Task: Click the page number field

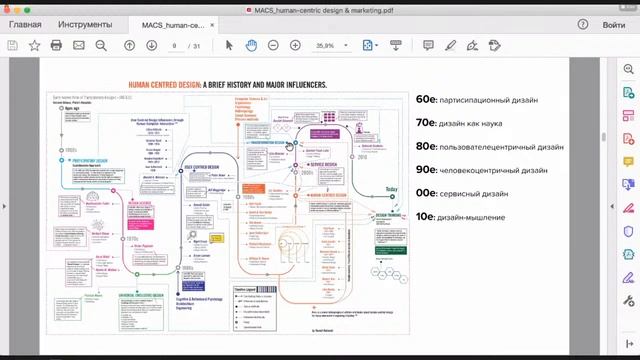Action: [175, 46]
